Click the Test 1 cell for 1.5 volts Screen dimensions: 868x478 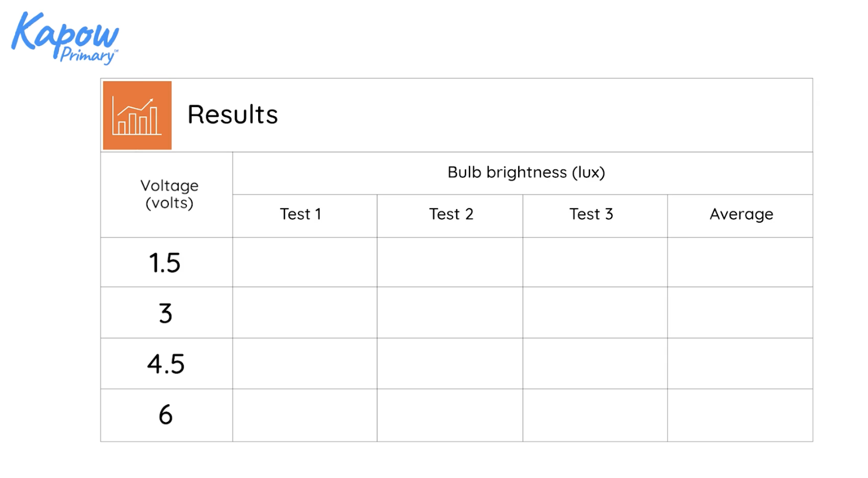point(305,262)
